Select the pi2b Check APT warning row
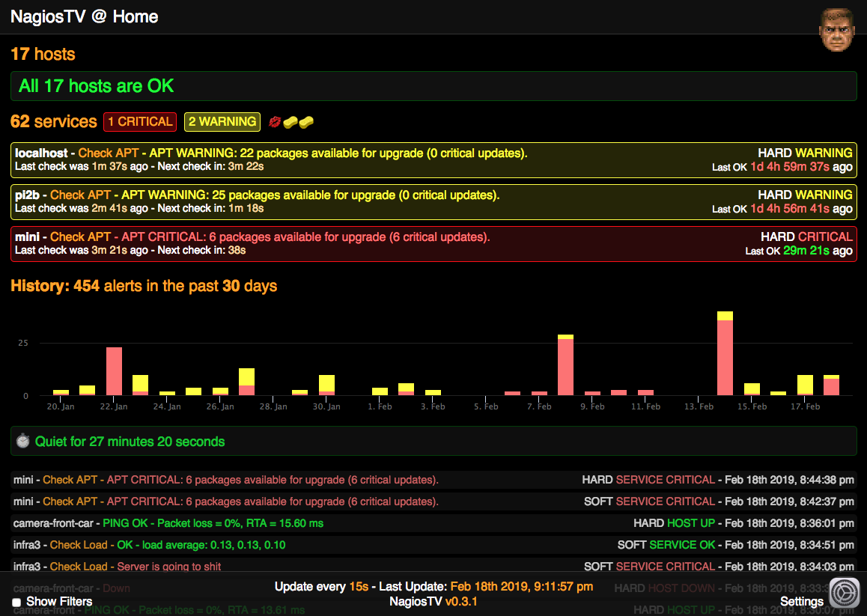The height and width of the screenshot is (616, 867). click(433, 202)
